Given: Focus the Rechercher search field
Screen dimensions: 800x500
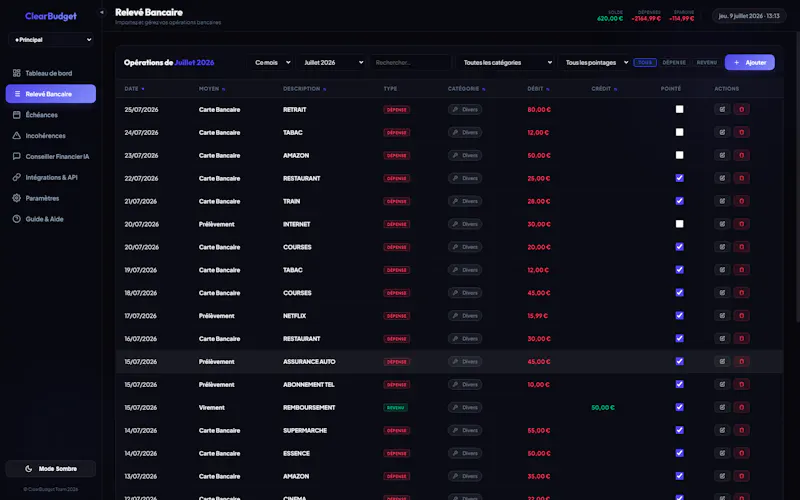Looking at the screenshot, I should click(411, 62).
